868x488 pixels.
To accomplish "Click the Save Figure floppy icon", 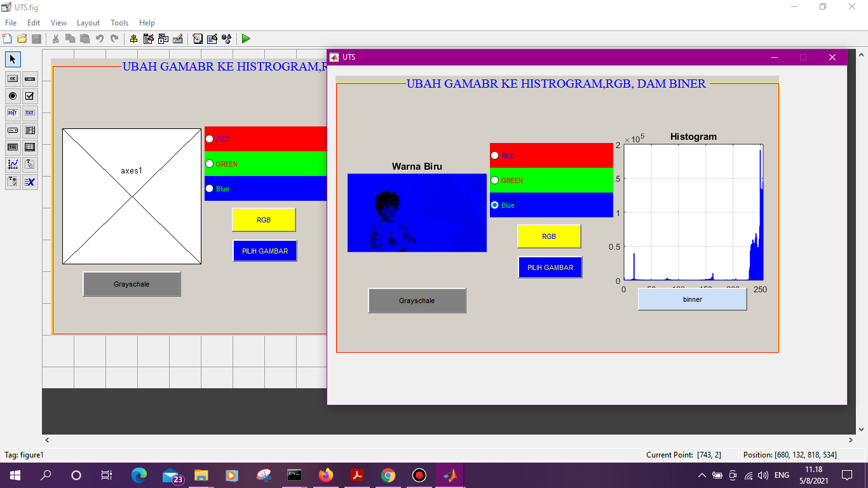I will 36,39.
